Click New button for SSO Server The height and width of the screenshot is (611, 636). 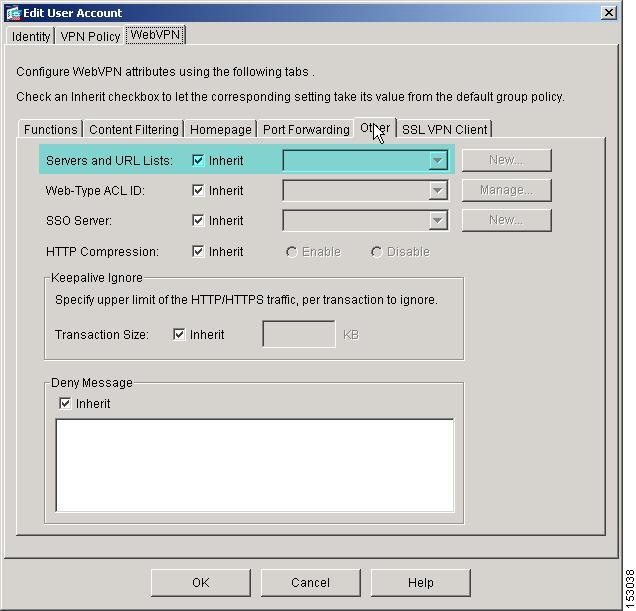pyautogui.click(x=507, y=220)
